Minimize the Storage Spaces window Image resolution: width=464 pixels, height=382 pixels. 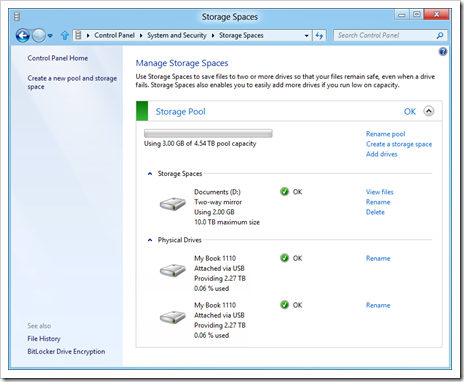click(x=402, y=15)
